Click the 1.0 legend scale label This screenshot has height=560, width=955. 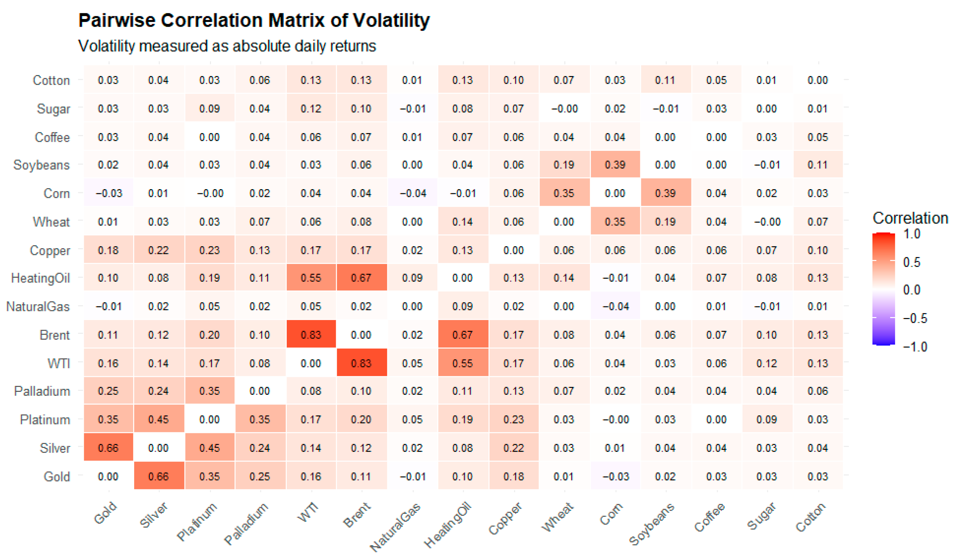click(x=912, y=234)
